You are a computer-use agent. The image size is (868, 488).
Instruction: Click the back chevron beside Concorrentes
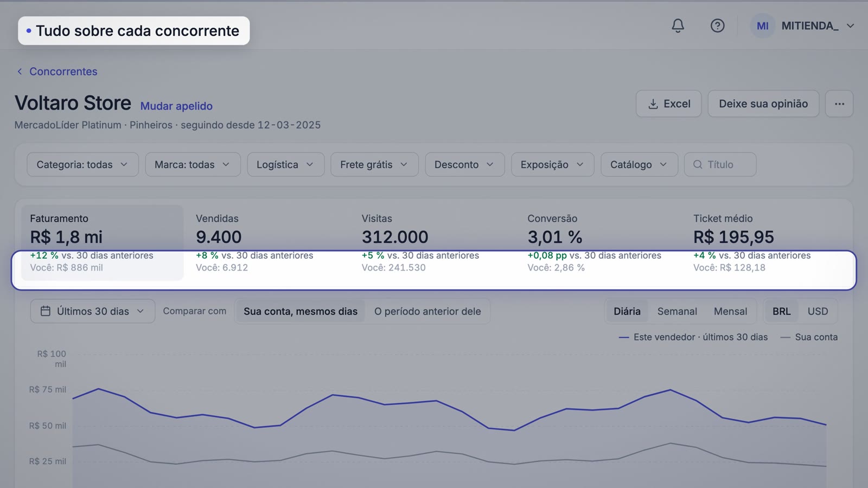20,72
